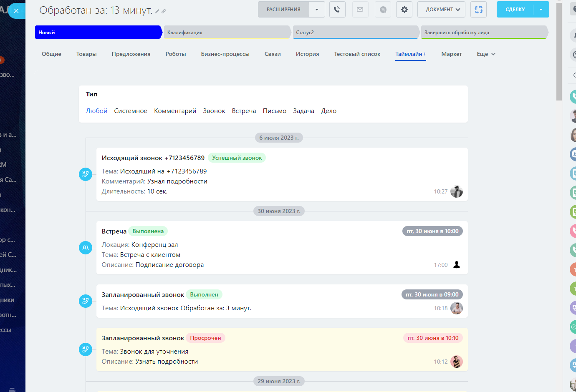The width and height of the screenshot is (576, 392).
Task: Click call icon beside Исходящий звонок entry
Action: [x=86, y=174]
